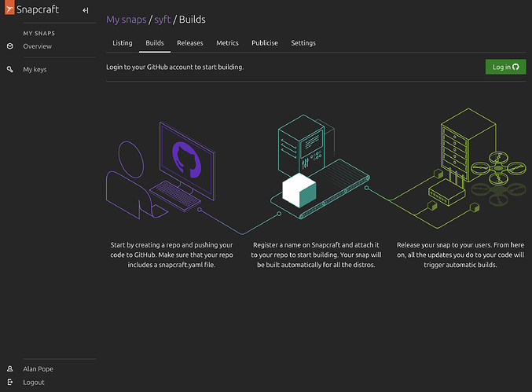532x392 pixels.
Task: Collapse the sidebar with the arrow icon
Action: tap(85, 10)
